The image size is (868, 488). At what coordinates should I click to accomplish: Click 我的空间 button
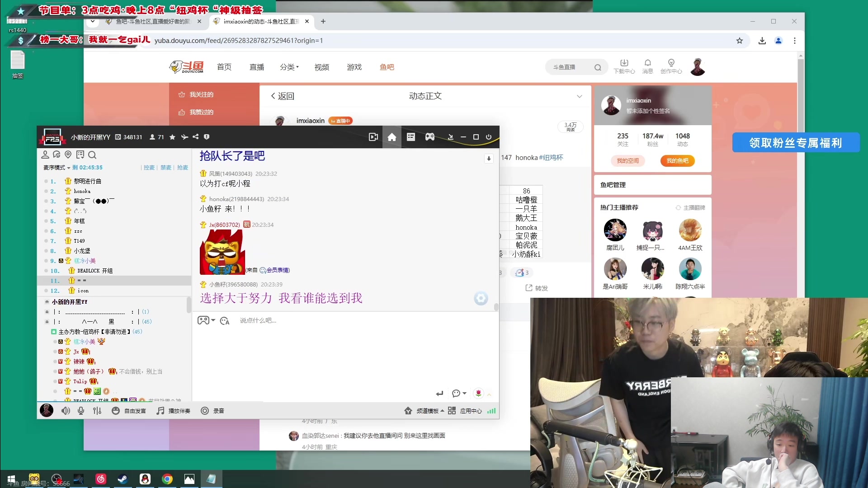pyautogui.click(x=628, y=161)
